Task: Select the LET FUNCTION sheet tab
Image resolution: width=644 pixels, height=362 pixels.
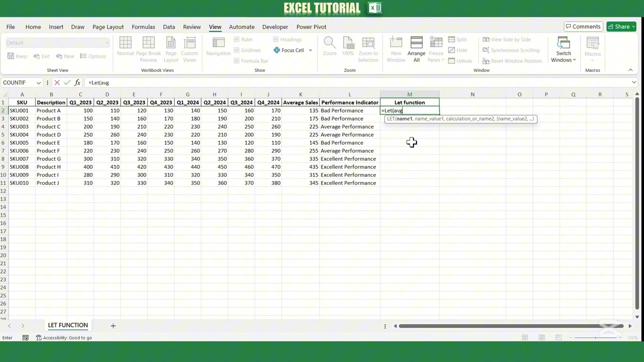Action: point(68,325)
